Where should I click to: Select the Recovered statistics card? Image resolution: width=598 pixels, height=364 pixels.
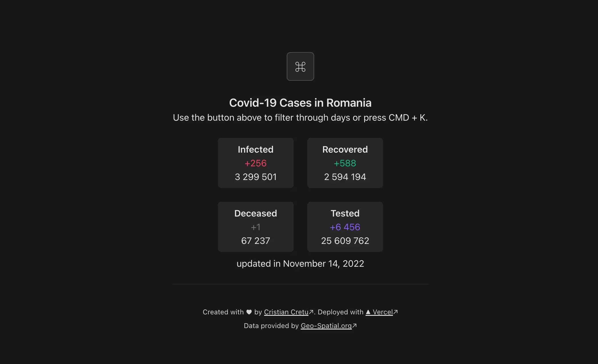pos(345,163)
